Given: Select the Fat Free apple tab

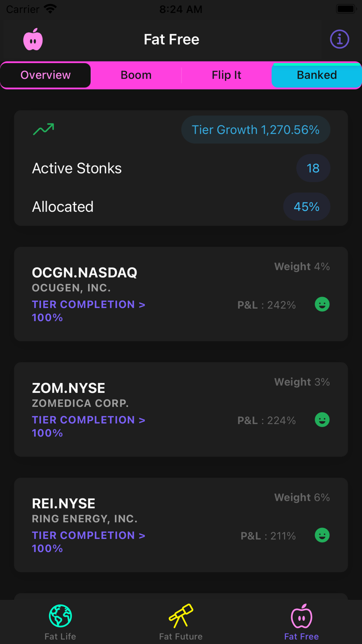Looking at the screenshot, I should pos(301,621).
